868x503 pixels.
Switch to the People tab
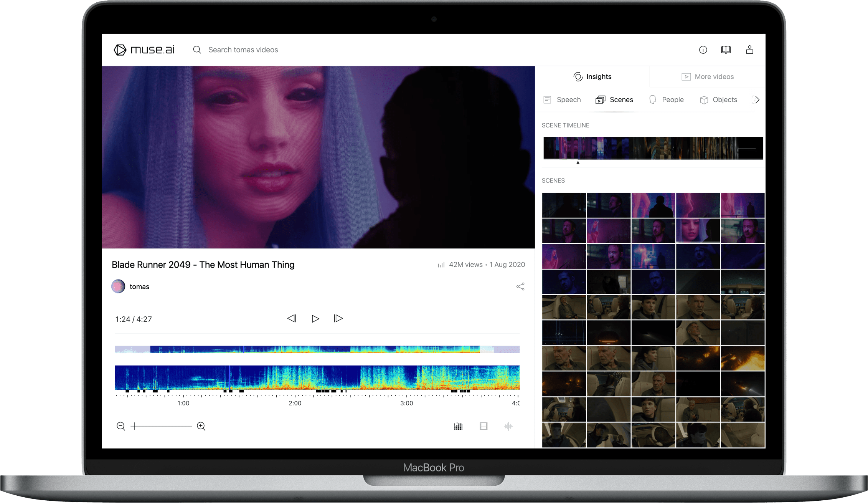pyautogui.click(x=667, y=100)
